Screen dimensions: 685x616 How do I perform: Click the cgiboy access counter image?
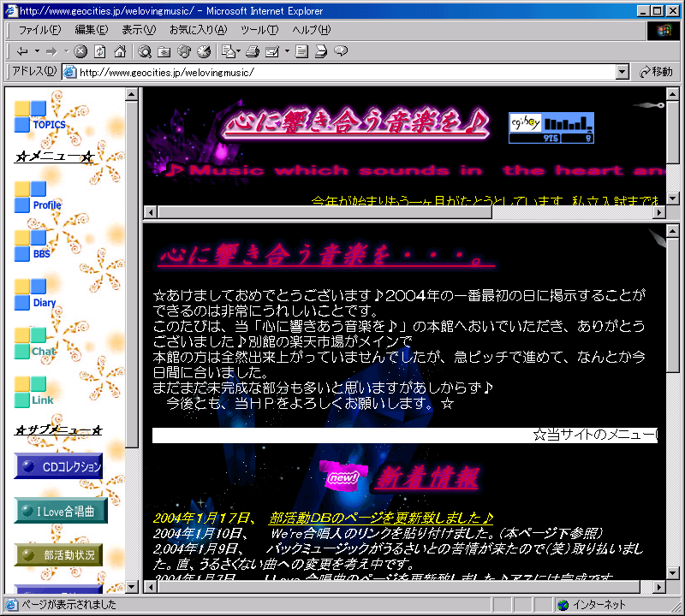[551, 127]
